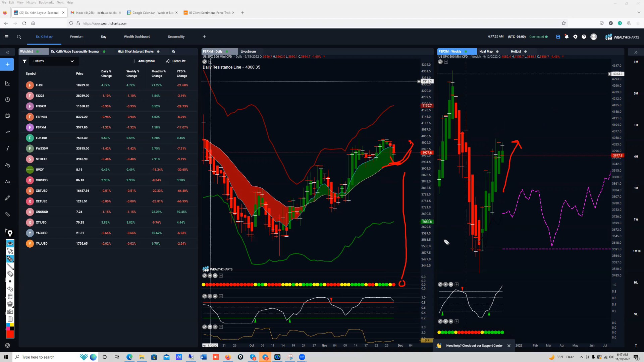Select the pen size dot in annotation toolbar

(10, 282)
